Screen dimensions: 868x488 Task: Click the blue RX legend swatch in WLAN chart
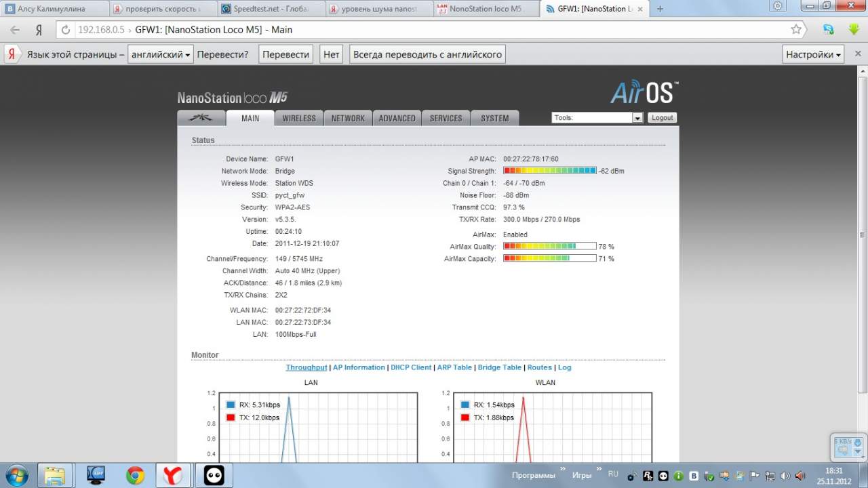[465, 405]
